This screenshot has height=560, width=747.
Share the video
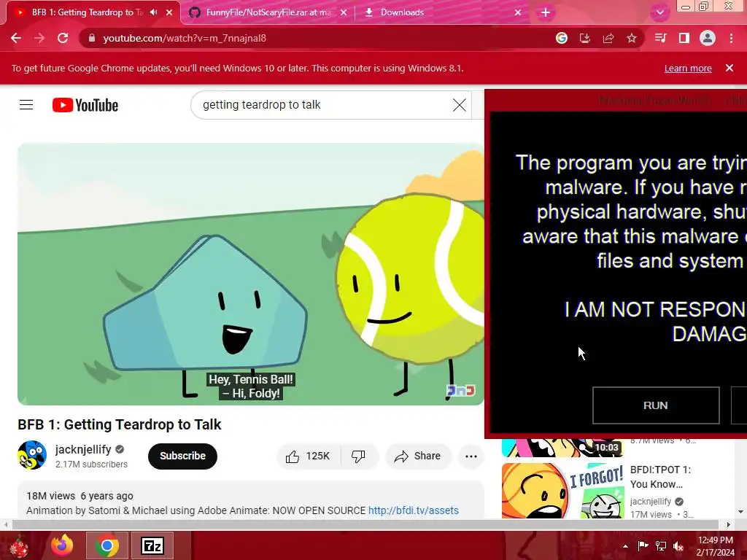coord(418,456)
